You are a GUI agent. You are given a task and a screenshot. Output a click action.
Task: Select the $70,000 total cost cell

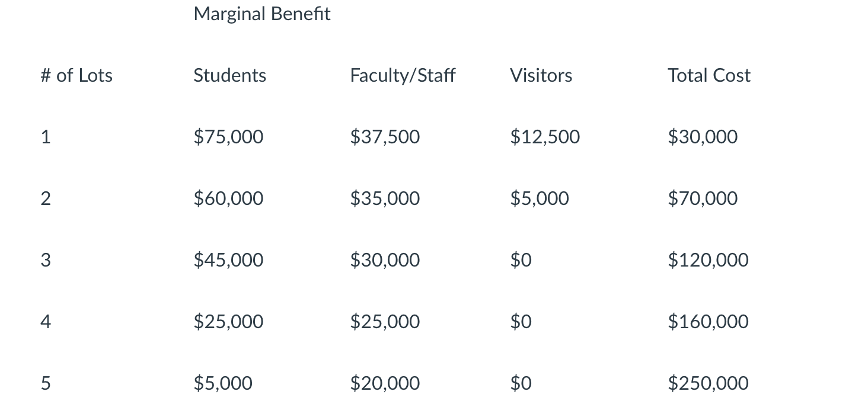pos(703,198)
